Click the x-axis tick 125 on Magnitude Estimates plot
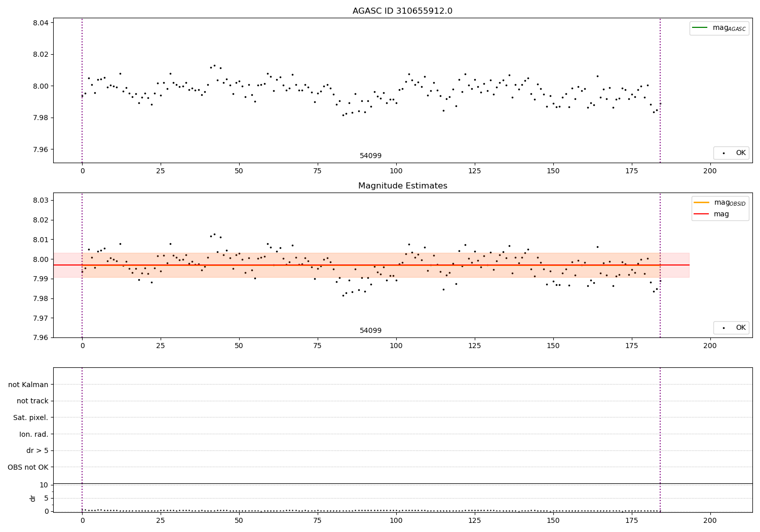 coord(475,346)
